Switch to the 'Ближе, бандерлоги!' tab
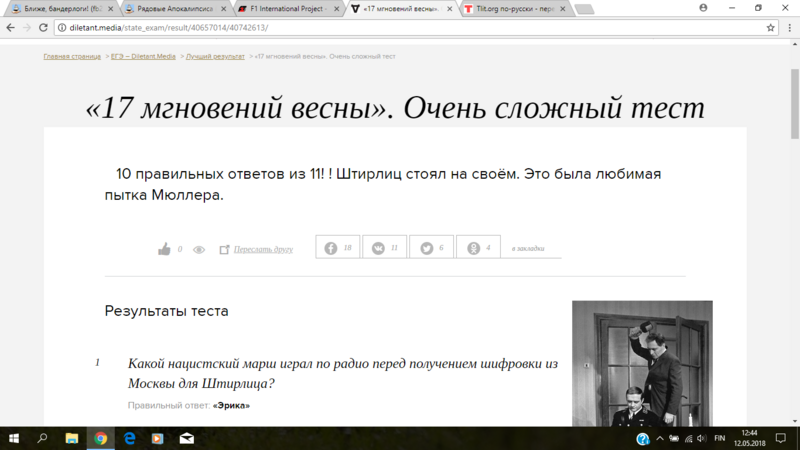Viewport: 800px width, 450px height. (x=63, y=9)
